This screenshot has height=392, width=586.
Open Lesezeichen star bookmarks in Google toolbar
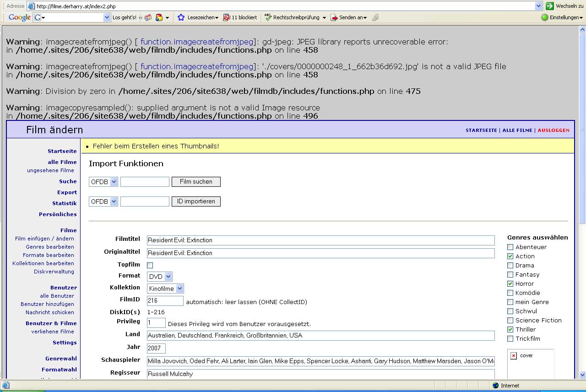coord(181,17)
